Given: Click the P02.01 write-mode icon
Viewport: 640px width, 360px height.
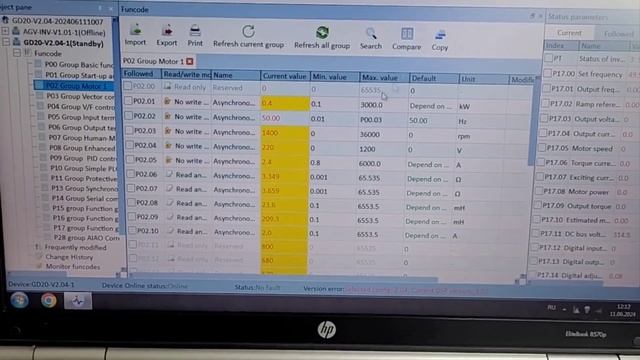Looking at the screenshot, I should click(x=167, y=102).
